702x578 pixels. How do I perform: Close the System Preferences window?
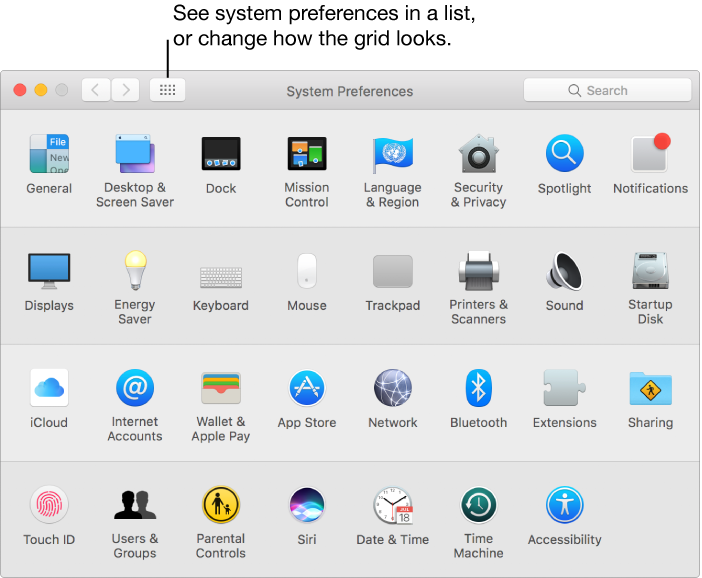click(20, 90)
